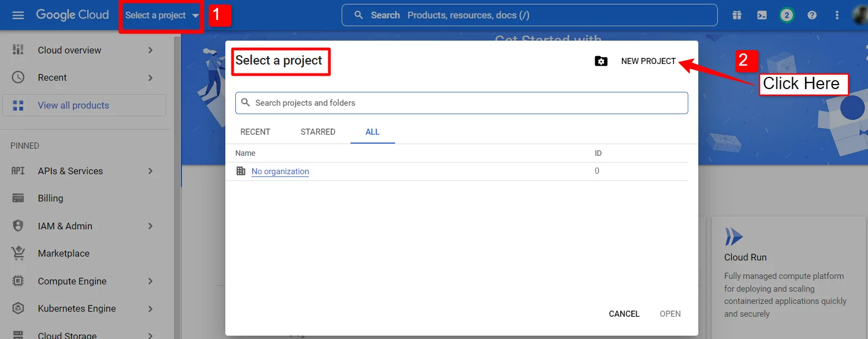868x339 pixels.
Task: Open notifications showing 2 alerts
Action: pos(787,15)
